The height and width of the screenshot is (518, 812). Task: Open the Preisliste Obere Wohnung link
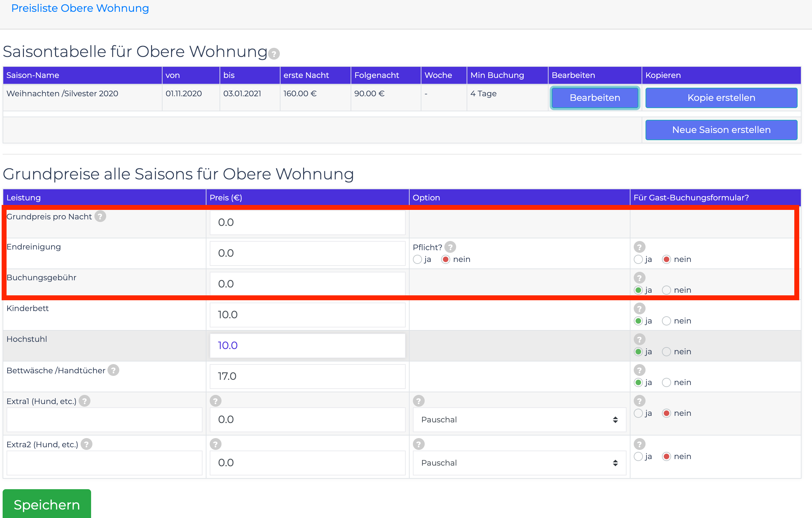coord(80,8)
